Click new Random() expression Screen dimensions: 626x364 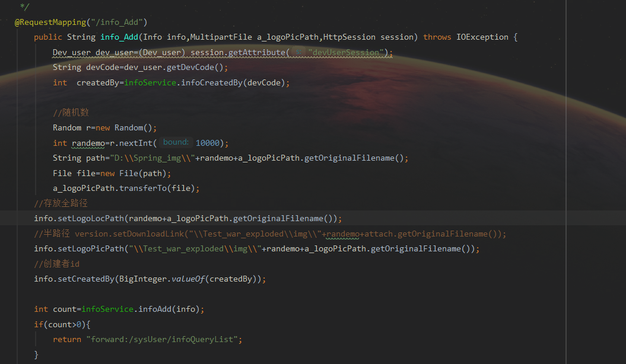(x=124, y=128)
